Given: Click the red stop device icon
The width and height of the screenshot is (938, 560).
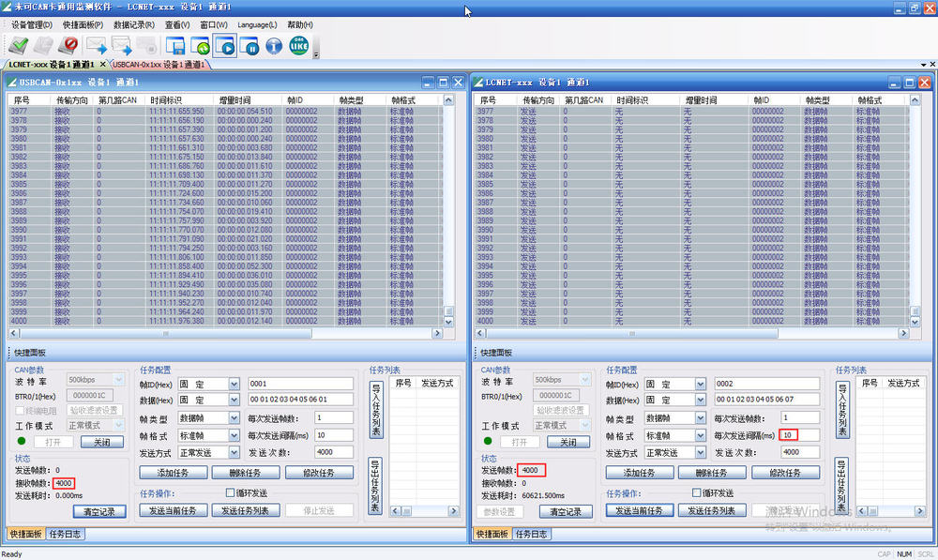Looking at the screenshot, I should pyautogui.click(x=70, y=44).
